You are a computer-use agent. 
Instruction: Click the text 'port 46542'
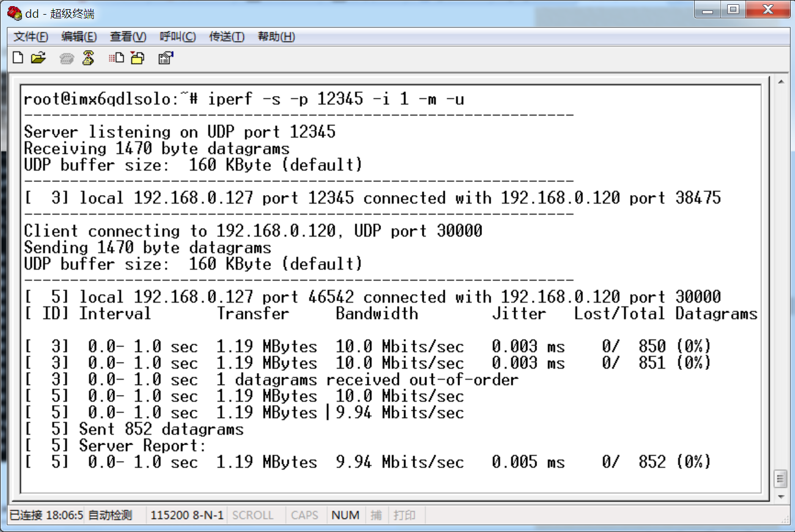click(x=308, y=297)
